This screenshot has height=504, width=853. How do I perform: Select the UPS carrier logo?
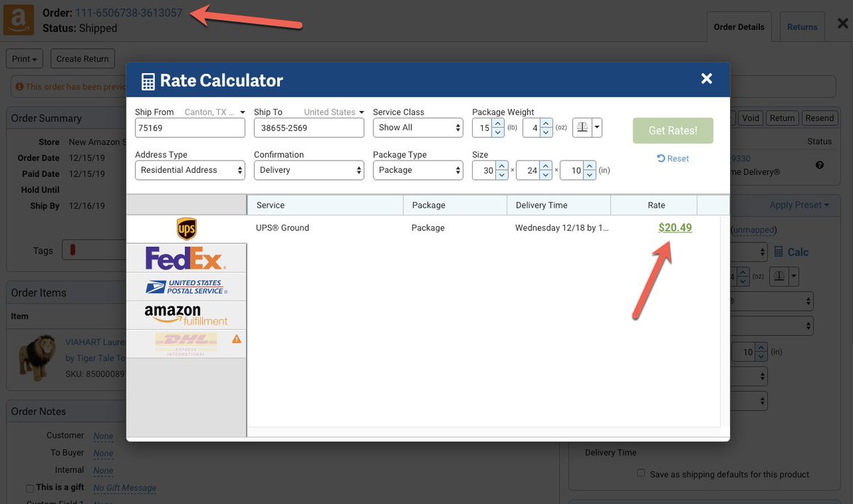187,229
